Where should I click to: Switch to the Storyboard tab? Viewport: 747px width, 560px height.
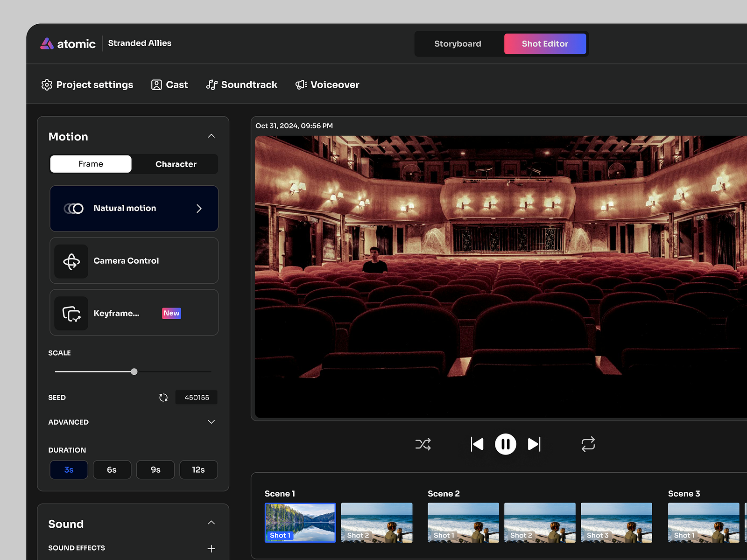458,43
